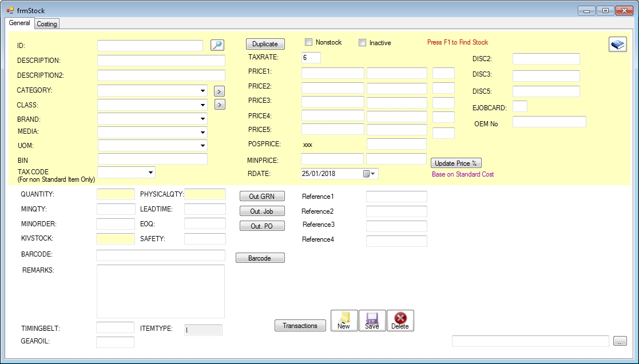Click the ellipsis browse button
The height and width of the screenshot is (364, 639).
(620, 341)
